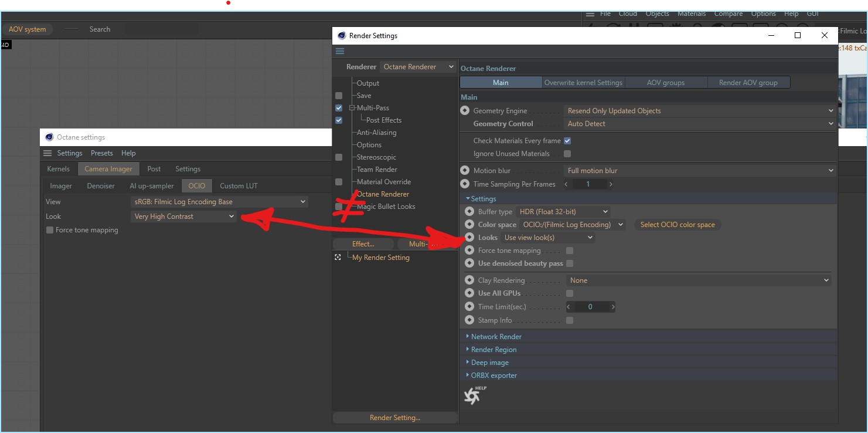Click the Octane HELP icon in Render Settings
The width and height of the screenshot is (868, 433).
(x=474, y=395)
